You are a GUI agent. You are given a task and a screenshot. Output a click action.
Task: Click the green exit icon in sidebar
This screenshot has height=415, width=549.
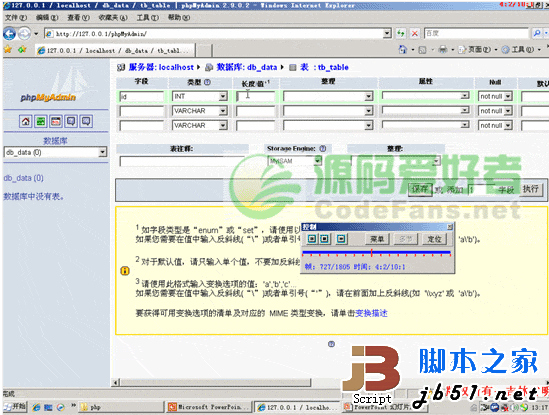[41, 122]
